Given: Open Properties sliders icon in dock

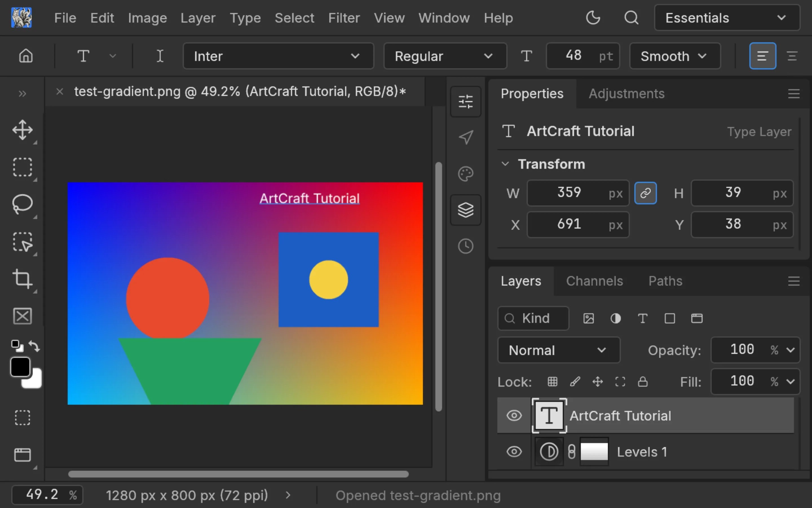Looking at the screenshot, I should pos(466,102).
